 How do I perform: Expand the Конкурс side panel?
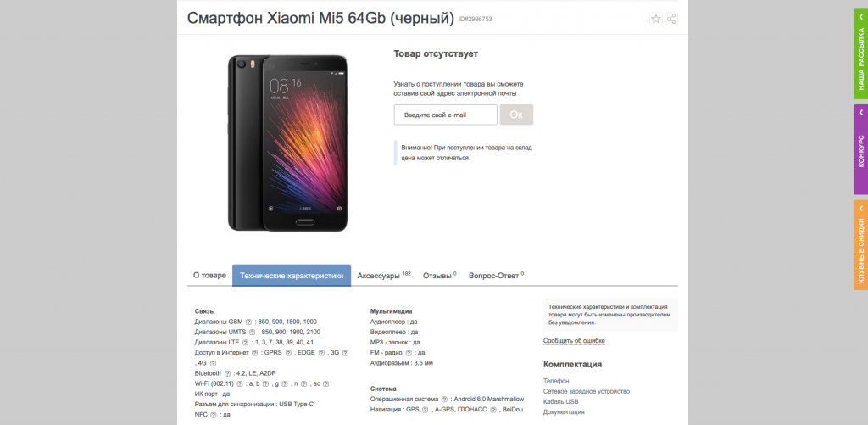point(861,149)
